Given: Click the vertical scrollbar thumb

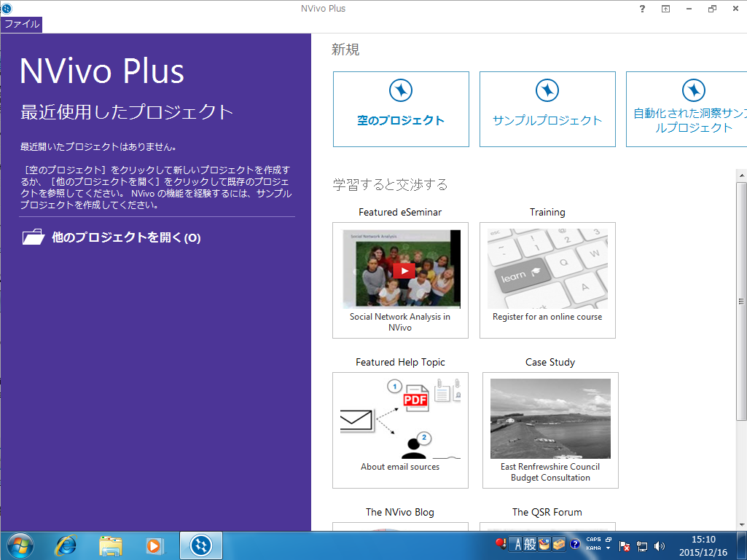Looking at the screenshot, I should pyautogui.click(x=741, y=301).
